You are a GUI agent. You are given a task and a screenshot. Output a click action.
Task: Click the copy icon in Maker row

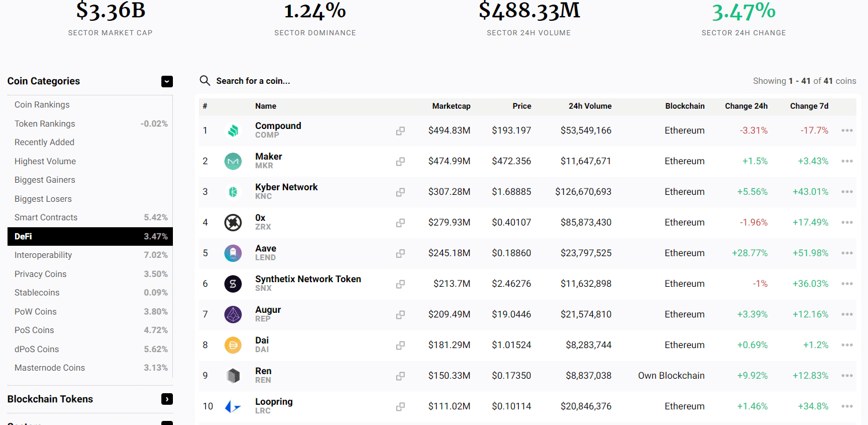400,161
